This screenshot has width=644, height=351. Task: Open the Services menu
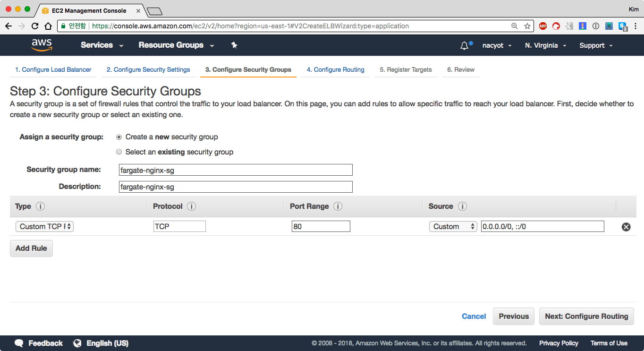click(102, 45)
